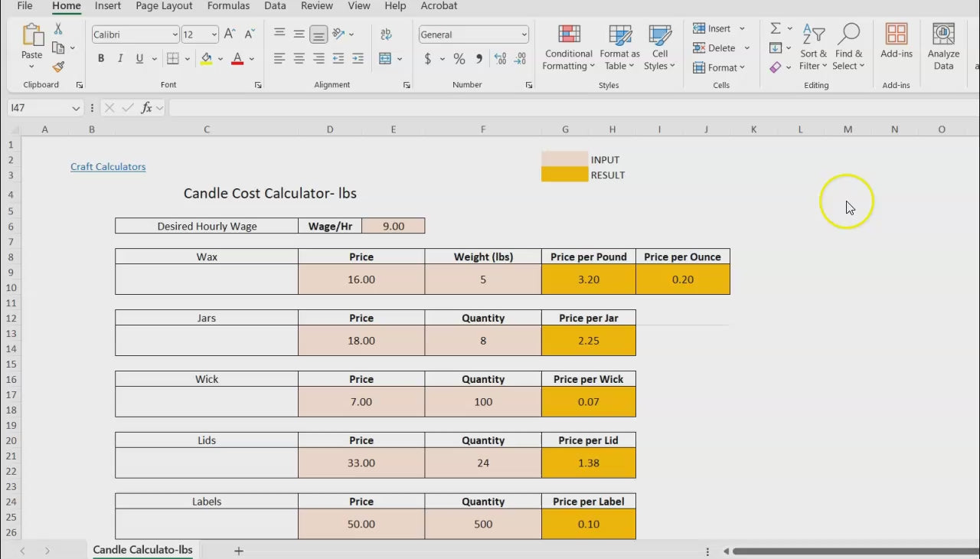Open the Analyze Data tool
980x559 pixels.
[x=943, y=47]
